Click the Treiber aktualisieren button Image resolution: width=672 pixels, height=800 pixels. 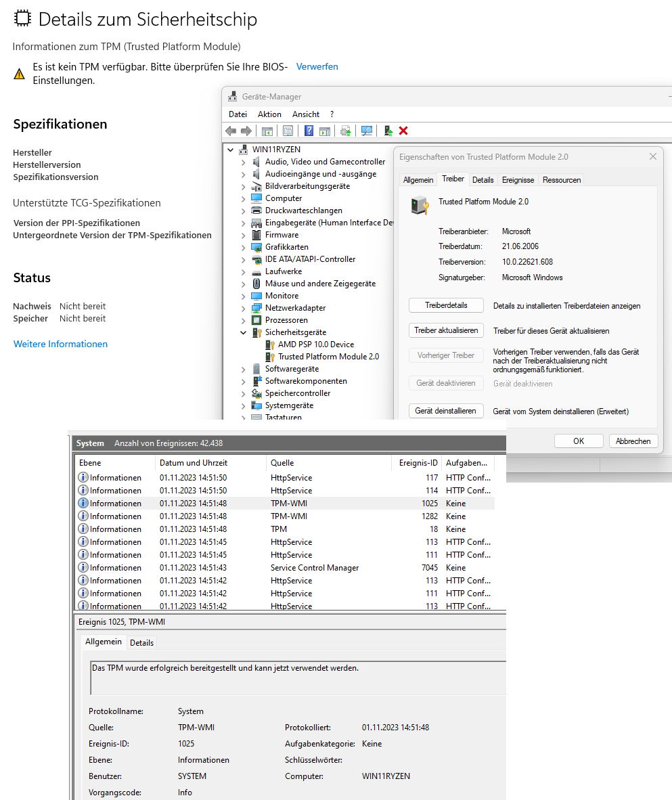[x=446, y=330]
